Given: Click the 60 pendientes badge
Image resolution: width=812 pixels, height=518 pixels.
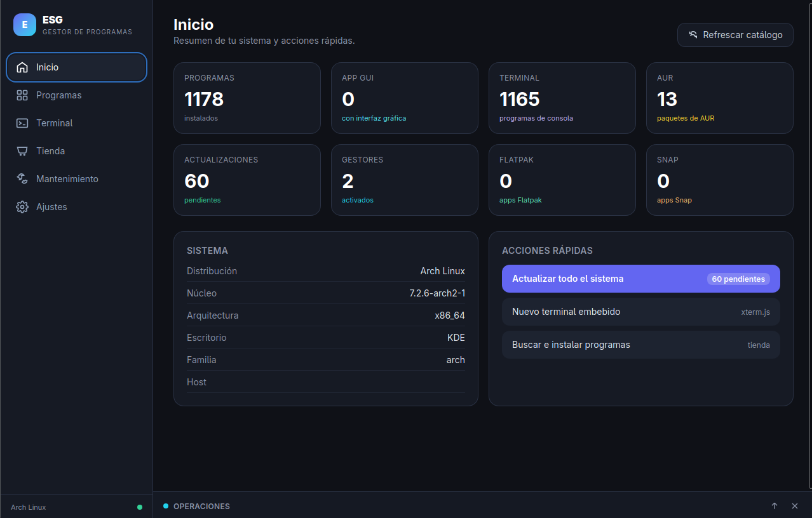Looking at the screenshot, I should pyautogui.click(x=738, y=279).
